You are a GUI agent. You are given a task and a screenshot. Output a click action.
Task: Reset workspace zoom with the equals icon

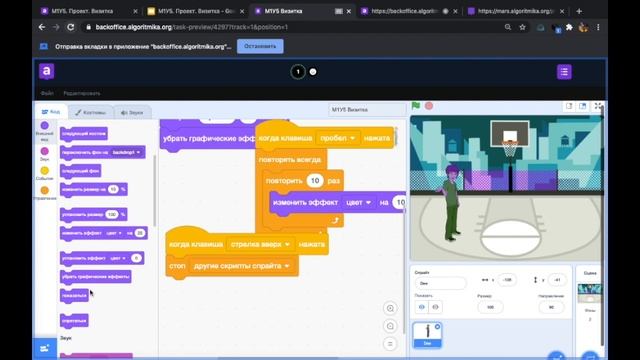tap(390, 344)
